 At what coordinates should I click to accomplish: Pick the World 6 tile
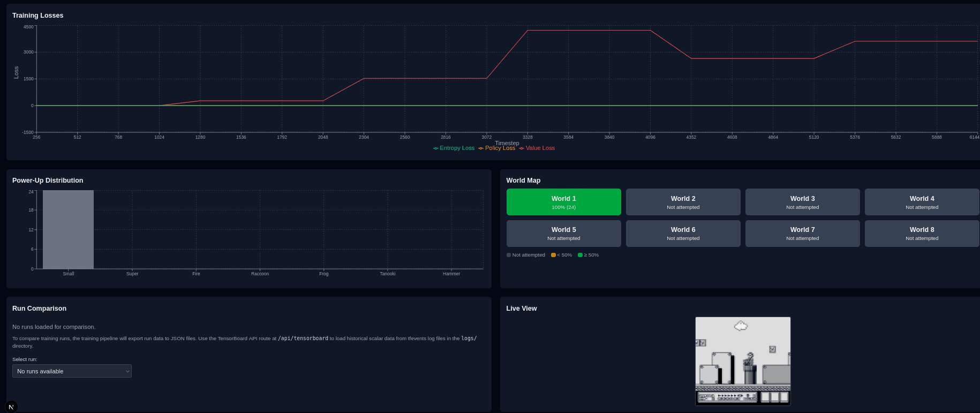coord(683,234)
